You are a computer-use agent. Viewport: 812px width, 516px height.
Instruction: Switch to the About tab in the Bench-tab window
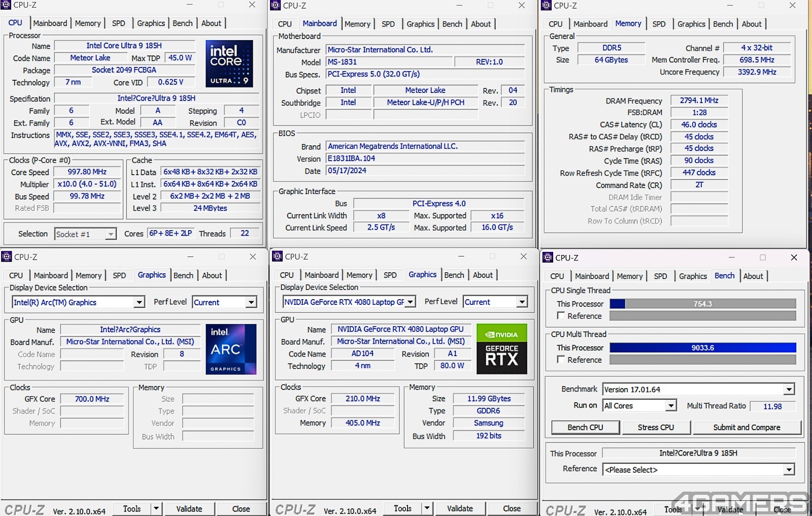click(753, 276)
